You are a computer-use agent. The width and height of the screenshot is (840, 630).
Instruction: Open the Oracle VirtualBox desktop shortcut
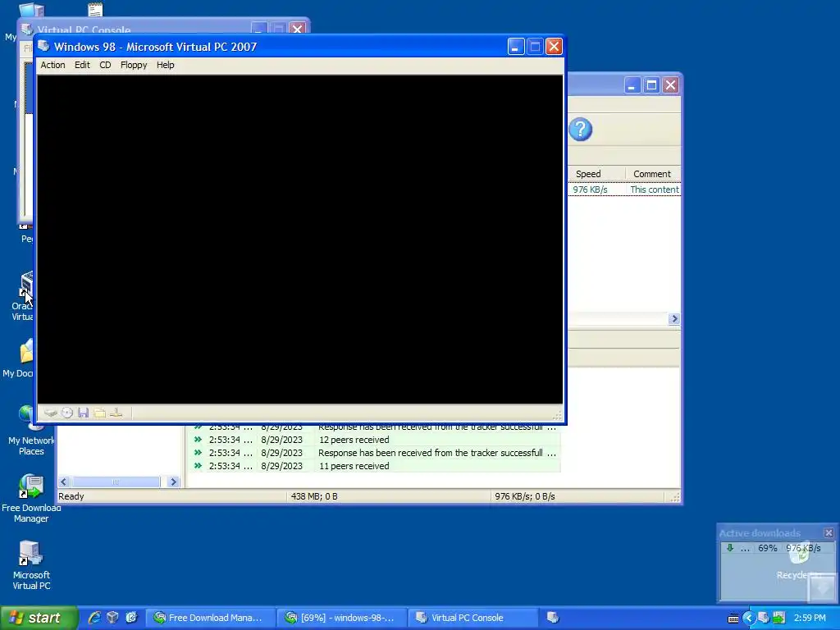point(22,297)
